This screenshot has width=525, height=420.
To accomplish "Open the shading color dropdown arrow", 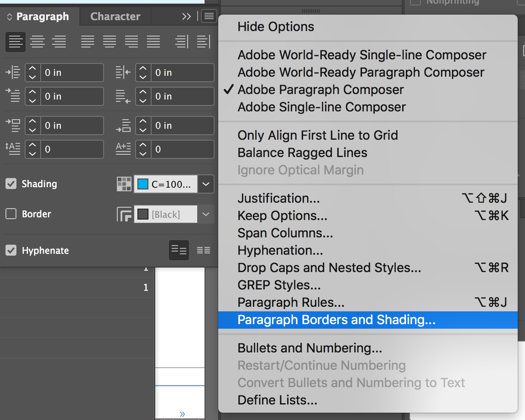I will [206, 184].
